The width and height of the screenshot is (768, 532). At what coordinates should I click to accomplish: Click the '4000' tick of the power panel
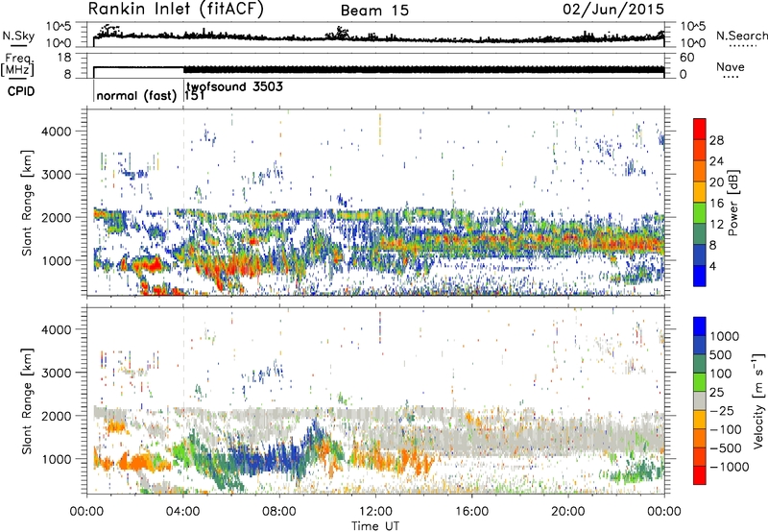[x=56, y=132]
